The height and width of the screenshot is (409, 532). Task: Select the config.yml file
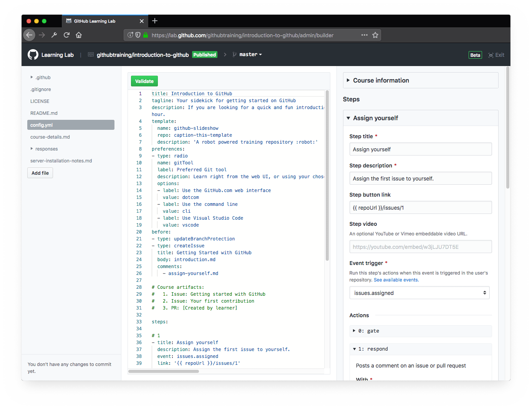point(71,125)
